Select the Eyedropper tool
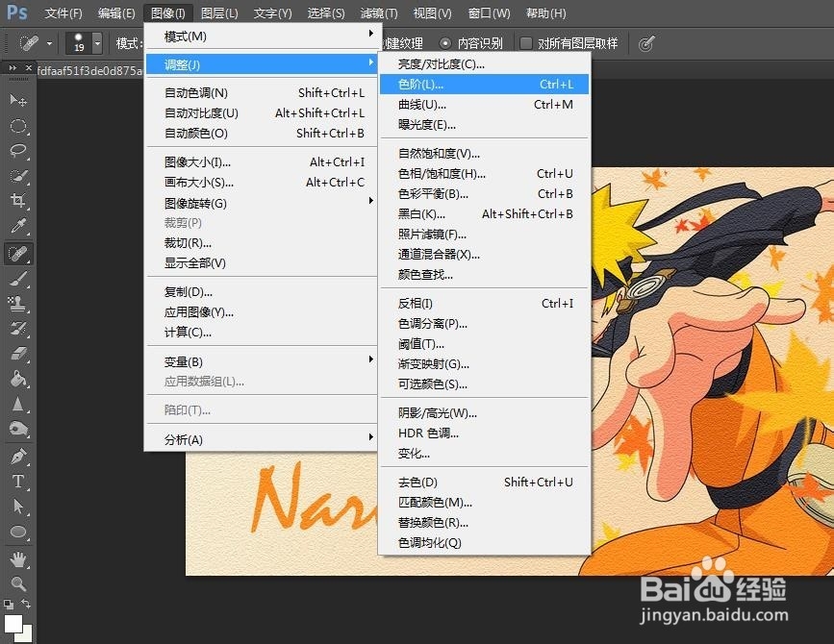834x644 pixels. coord(18,226)
